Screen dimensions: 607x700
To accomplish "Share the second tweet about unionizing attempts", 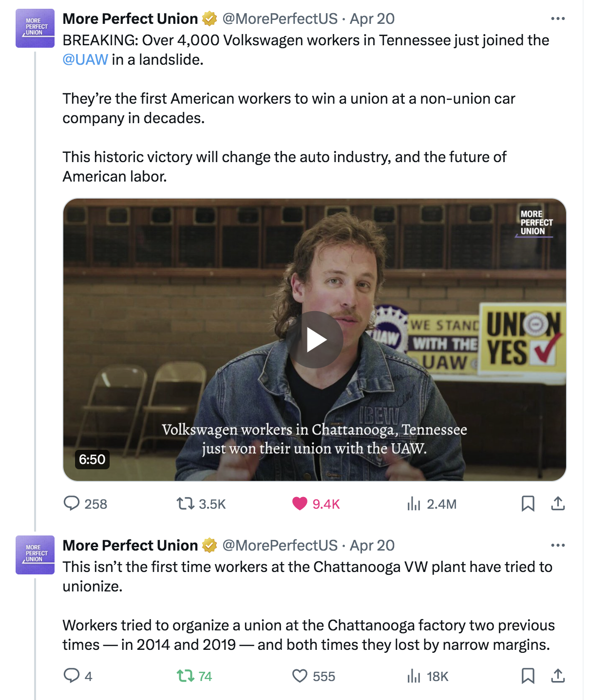I will point(558,676).
